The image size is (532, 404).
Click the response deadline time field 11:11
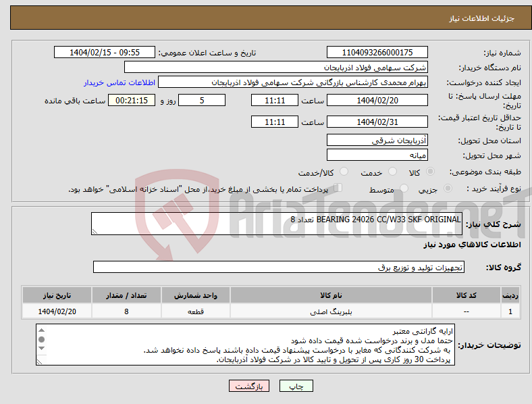click(275, 100)
